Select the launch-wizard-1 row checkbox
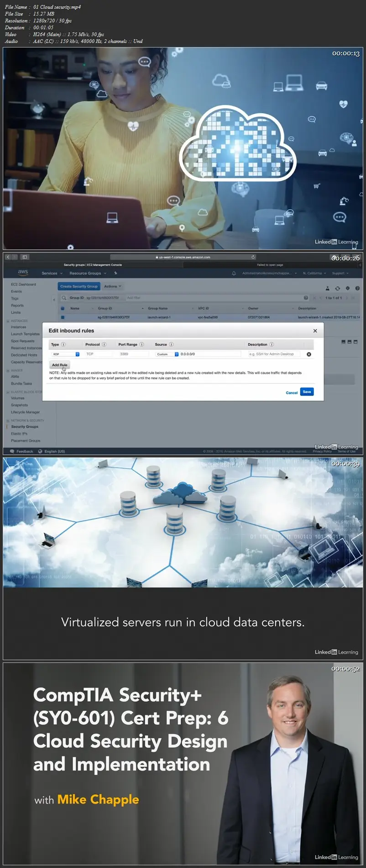The image size is (366, 868). [63, 317]
